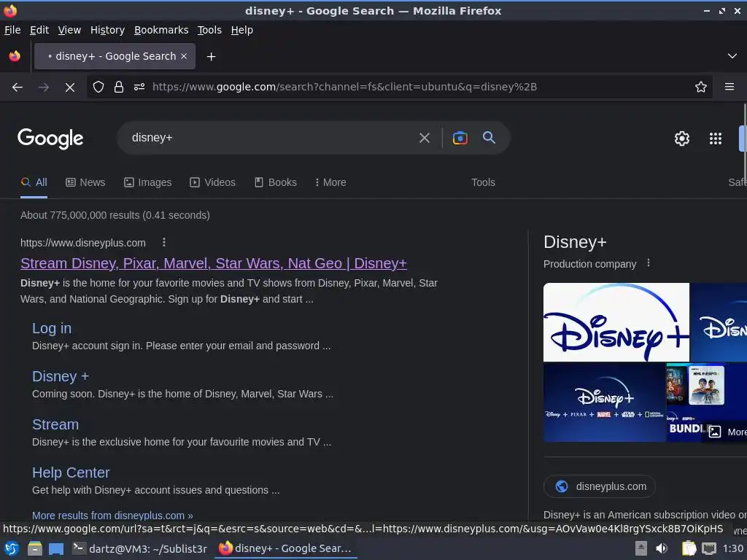
Task: Open the View menu
Action: click(x=69, y=30)
